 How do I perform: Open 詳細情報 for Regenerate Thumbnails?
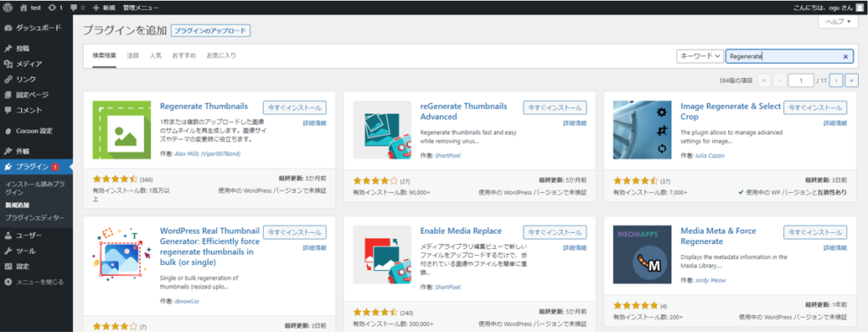[314, 124]
